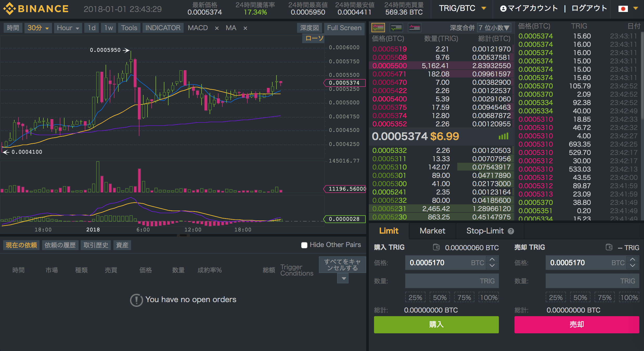Select the 1d chart interval

click(x=92, y=28)
